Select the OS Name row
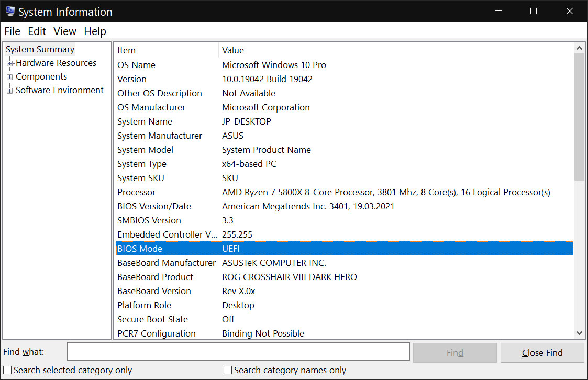This screenshot has height=380, width=588. point(345,65)
